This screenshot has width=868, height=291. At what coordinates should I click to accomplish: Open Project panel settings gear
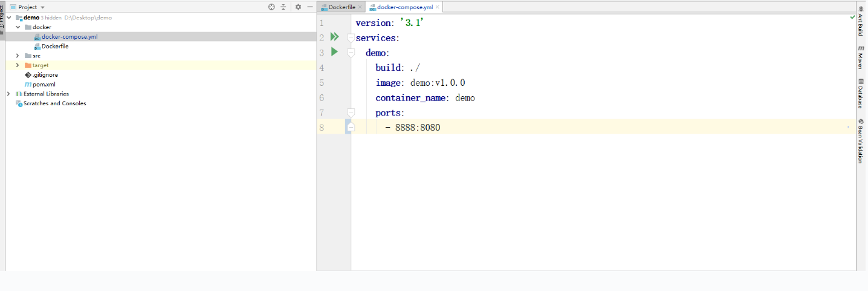(298, 7)
